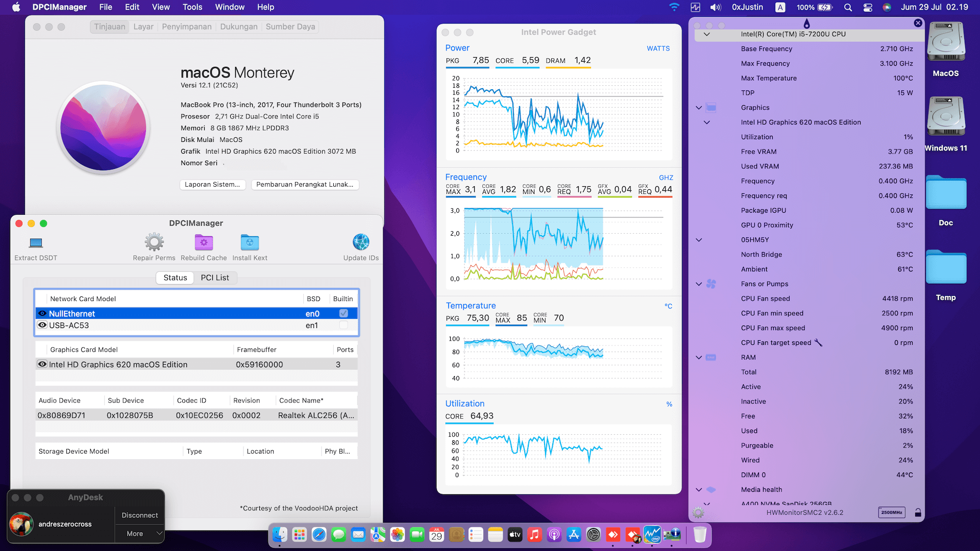Screen dimensions: 980x551
Task: Open DPCIManager icon in the Dock
Action: pos(672,534)
